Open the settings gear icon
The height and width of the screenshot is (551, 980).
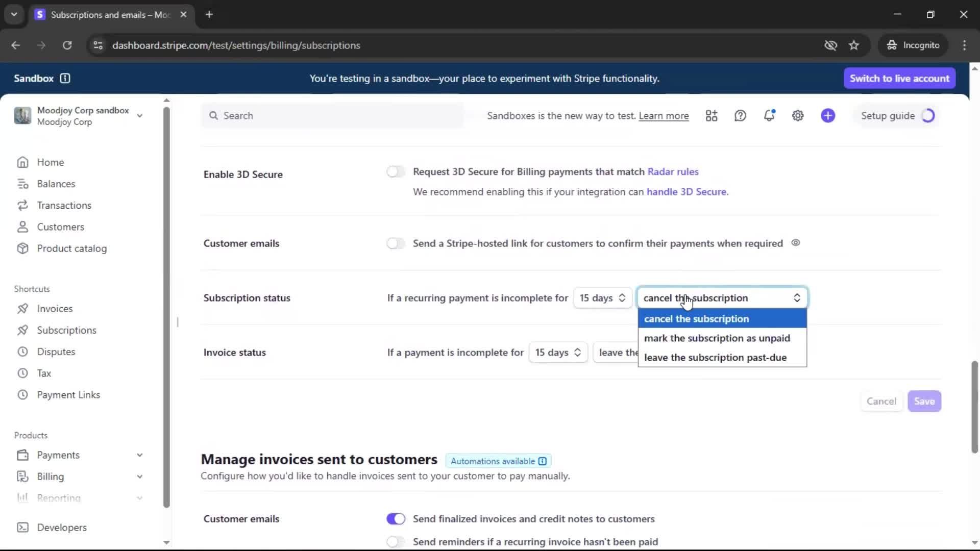[x=798, y=116]
